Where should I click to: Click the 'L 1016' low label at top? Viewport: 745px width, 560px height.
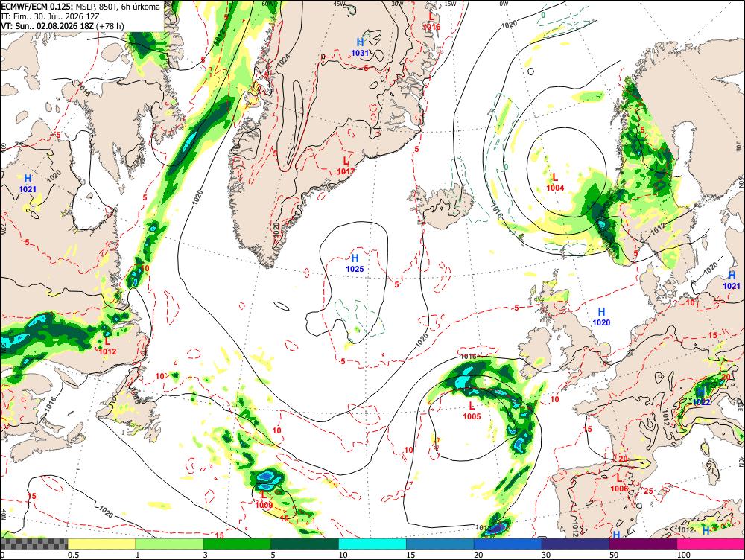(x=431, y=22)
